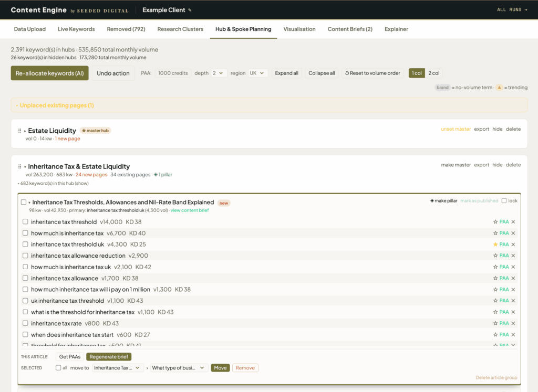Remove 'what is the threshold for inheritance tax' via X
The image size is (538, 392).
[x=513, y=312]
